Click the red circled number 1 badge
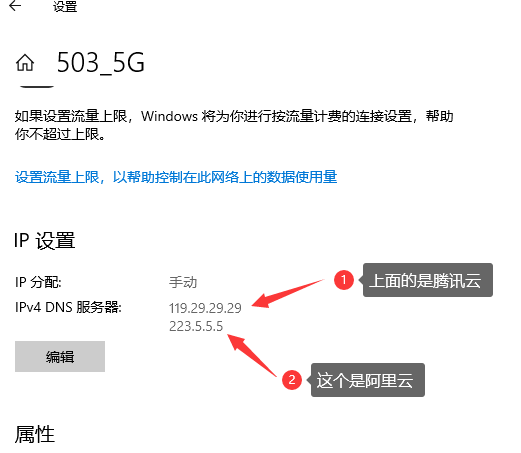The image size is (521, 453). coord(344,280)
